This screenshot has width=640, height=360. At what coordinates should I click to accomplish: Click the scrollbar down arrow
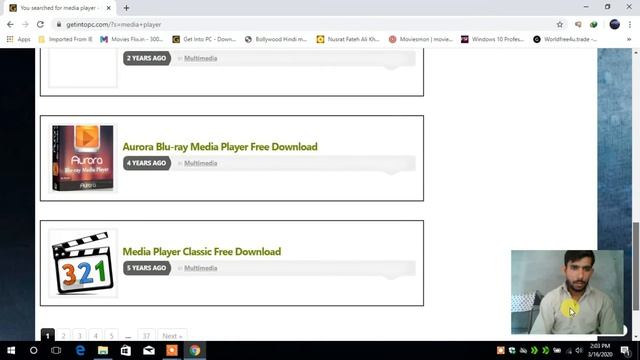(636, 338)
